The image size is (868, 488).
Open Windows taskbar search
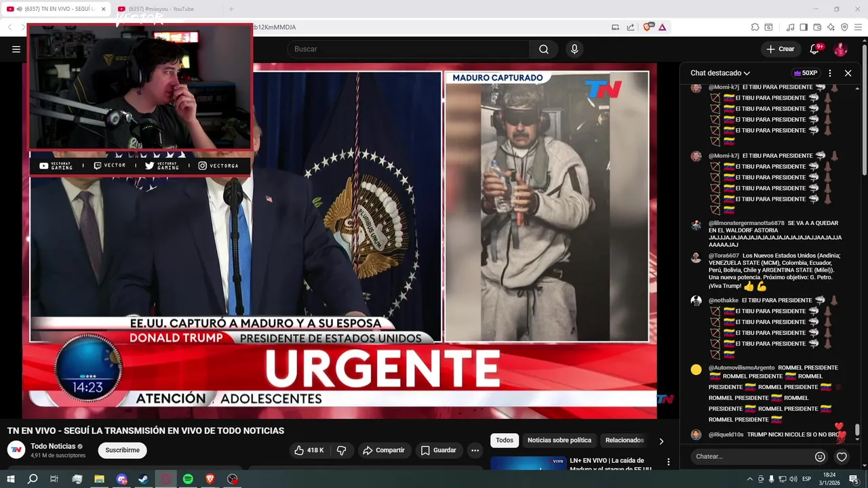[x=33, y=479]
